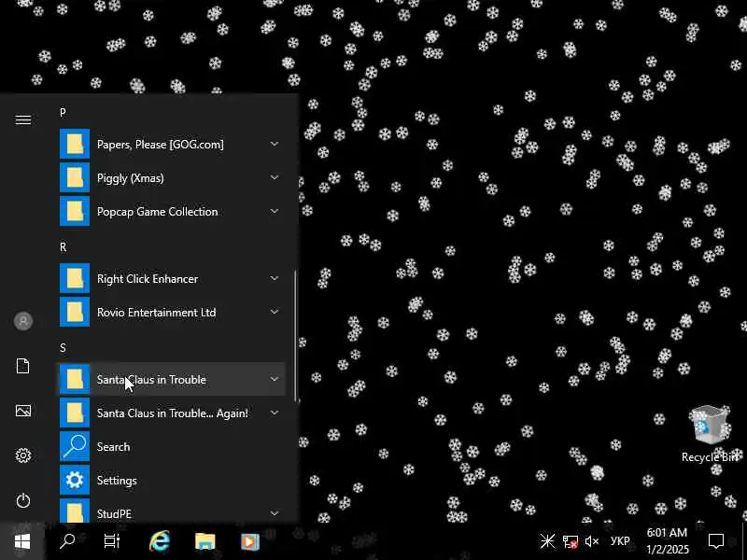This screenshot has width=747, height=560.
Task: Expand the Santa Claus in Trouble chevron
Action: click(275, 379)
